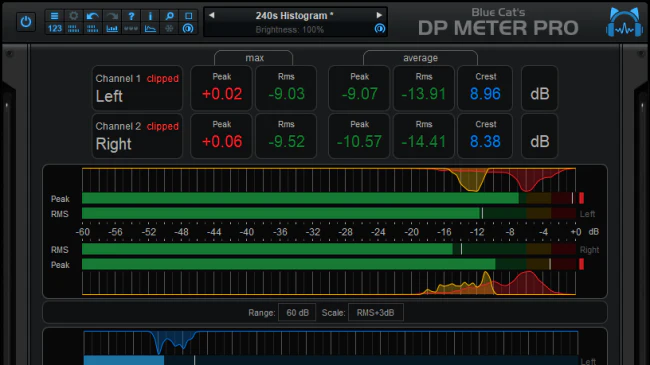Click the Right channel lower histogram
Screen dimensions: 650x365
(329, 283)
